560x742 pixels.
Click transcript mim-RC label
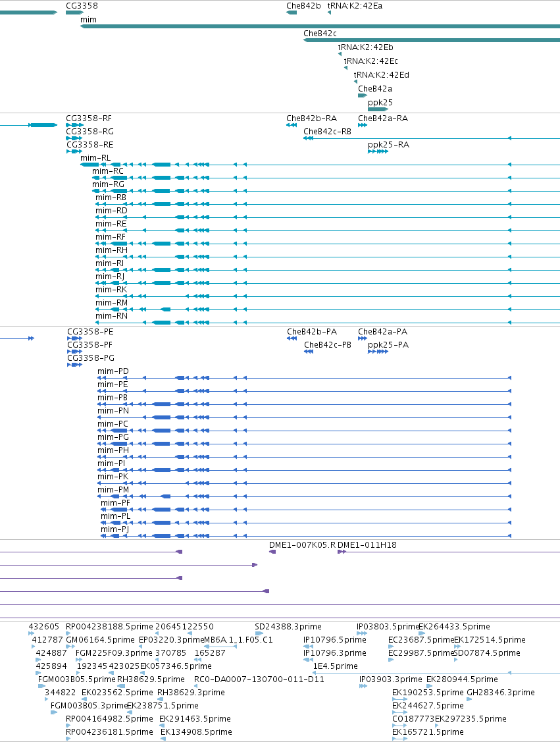108,171
